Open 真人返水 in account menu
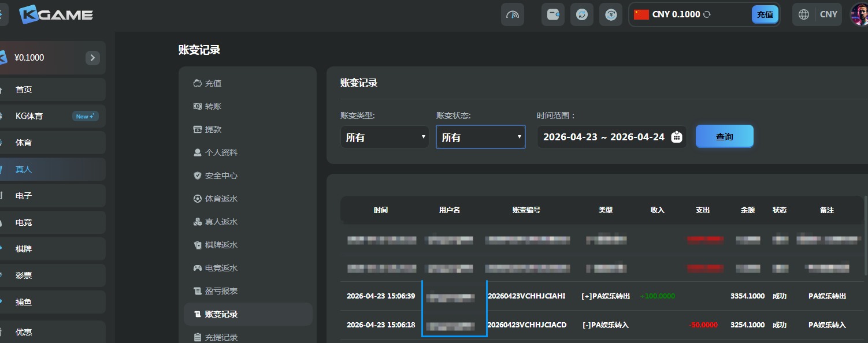868x343 pixels. [221, 222]
